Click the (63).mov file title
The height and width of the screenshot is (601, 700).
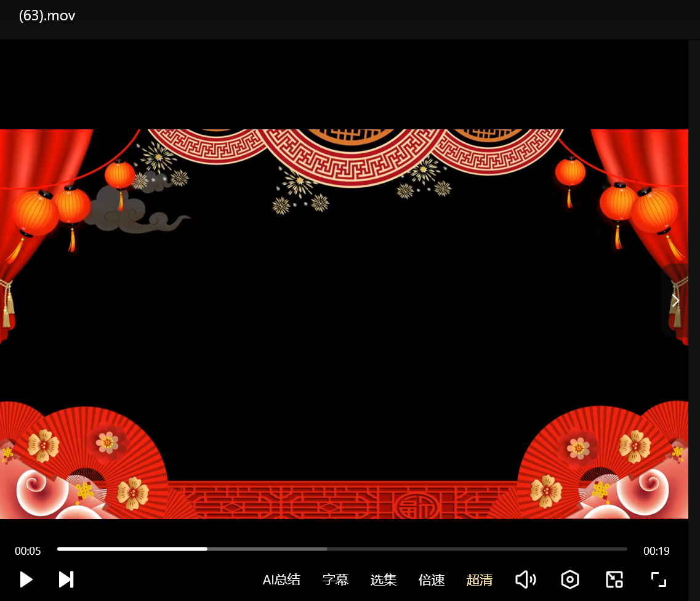[47, 16]
